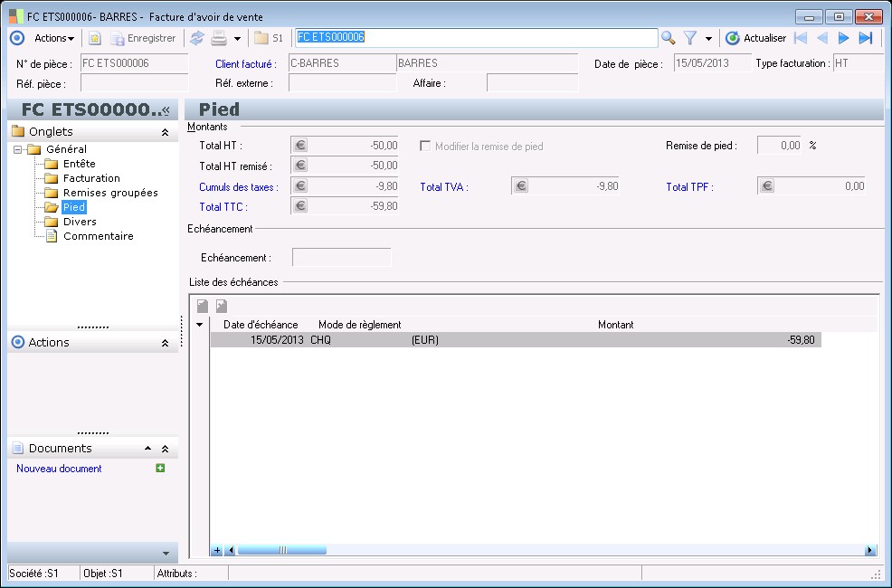Open the Commentaire tab item
Image resolution: width=892 pixels, height=588 pixels.
[x=98, y=236]
